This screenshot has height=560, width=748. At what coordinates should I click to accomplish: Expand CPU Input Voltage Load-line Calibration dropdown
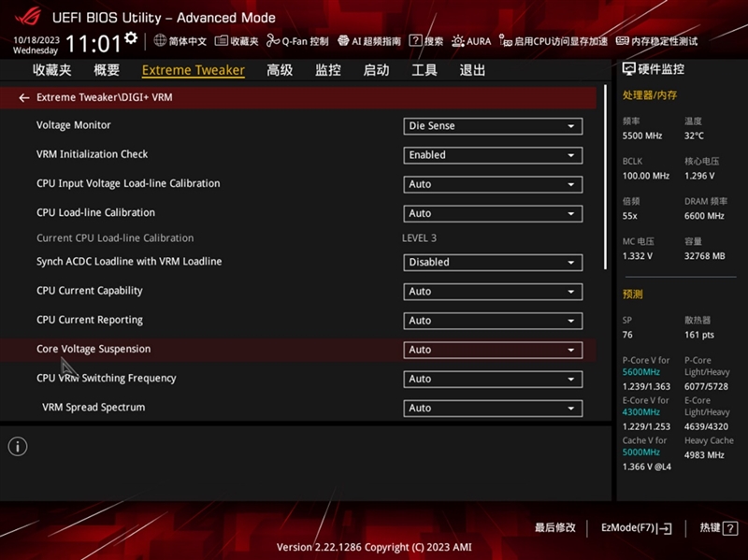[493, 184]
